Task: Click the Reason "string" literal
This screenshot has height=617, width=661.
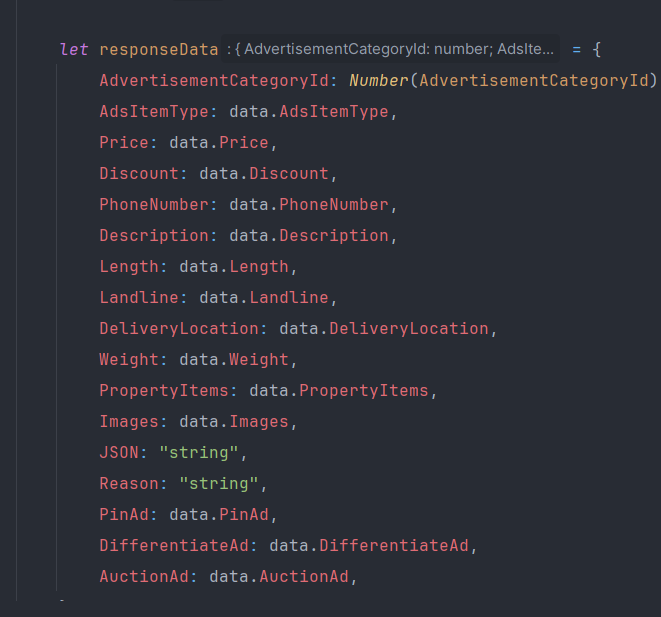Action: coord(219,483)
